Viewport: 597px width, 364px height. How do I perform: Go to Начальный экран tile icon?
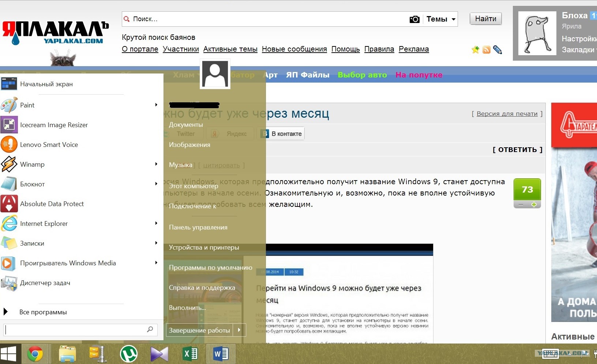point(9,84)
